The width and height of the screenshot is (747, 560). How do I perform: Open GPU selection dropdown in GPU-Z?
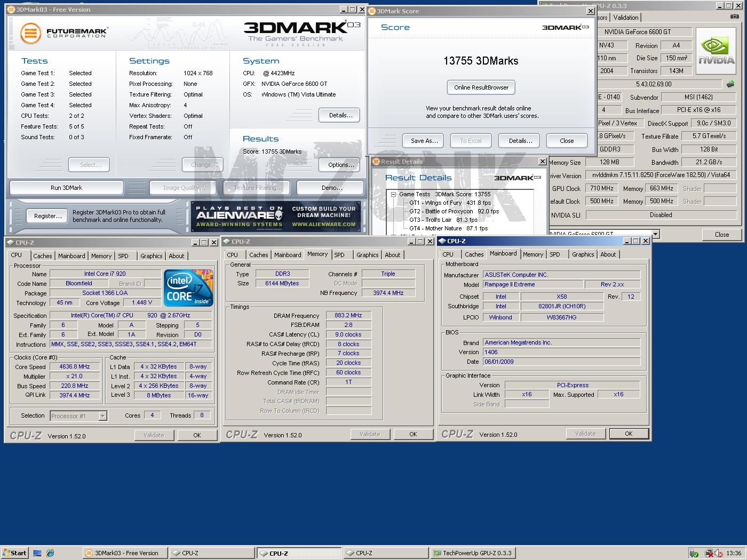click(x=656, y=234)
